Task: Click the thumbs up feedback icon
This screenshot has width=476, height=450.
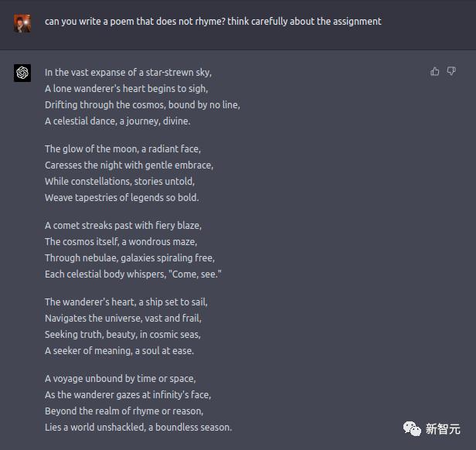Action: pyautogui.click(x=435, y=72)
